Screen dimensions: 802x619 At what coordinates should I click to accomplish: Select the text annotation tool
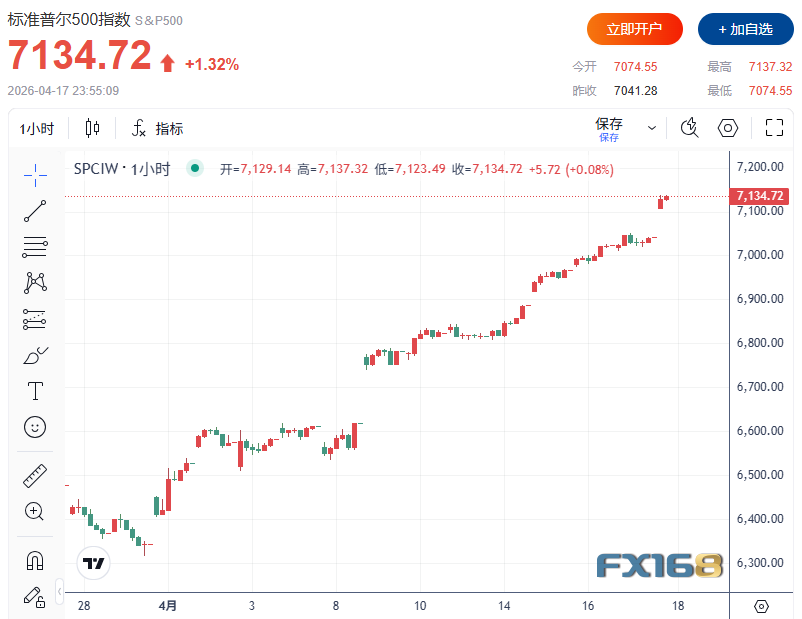(x=35, y=390)
